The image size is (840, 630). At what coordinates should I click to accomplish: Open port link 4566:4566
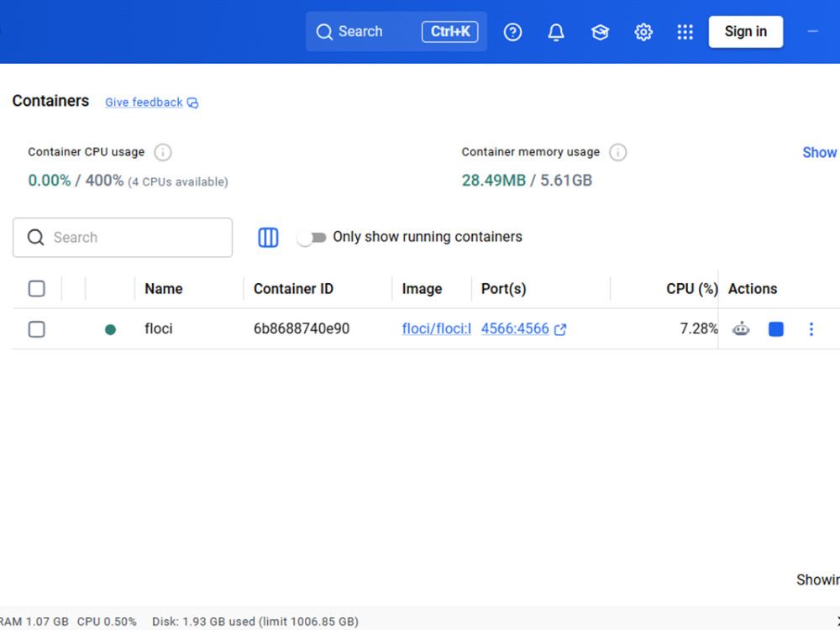coord(515,328)
